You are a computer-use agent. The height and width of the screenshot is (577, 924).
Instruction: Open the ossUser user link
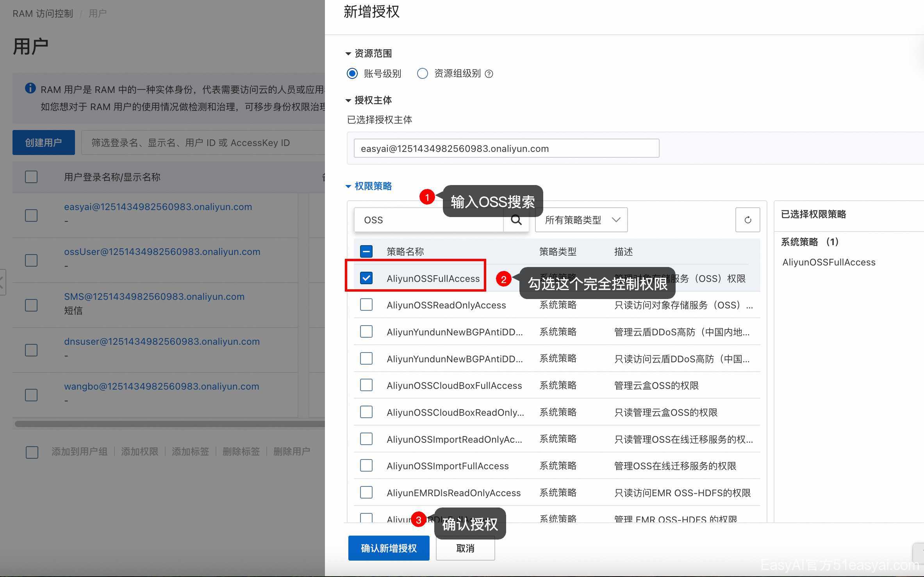coord(162,252)
